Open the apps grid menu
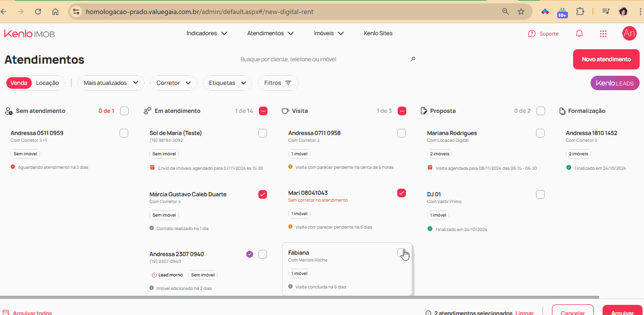Viewport: 644px width, 315px height. [x=603, y=33]
